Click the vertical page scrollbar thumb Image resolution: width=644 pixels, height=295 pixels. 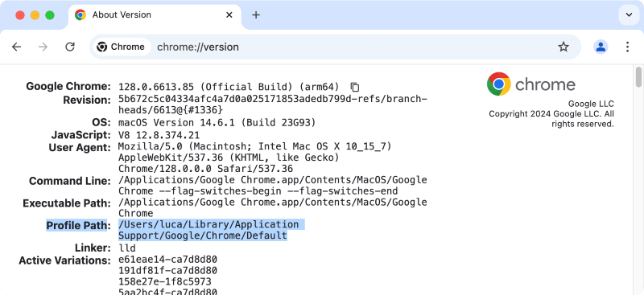pos(638,77)
